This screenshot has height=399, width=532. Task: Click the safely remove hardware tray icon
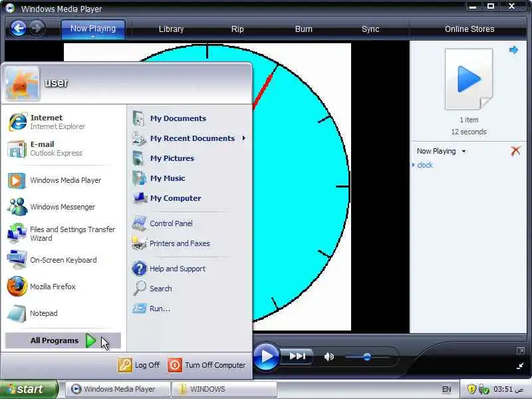point(483,389)
